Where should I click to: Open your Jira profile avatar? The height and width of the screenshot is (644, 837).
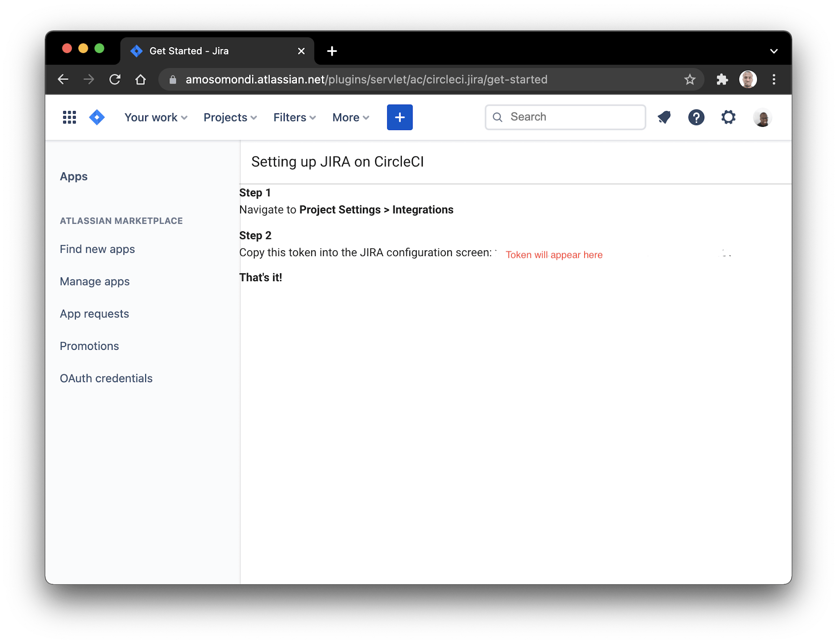763,117
